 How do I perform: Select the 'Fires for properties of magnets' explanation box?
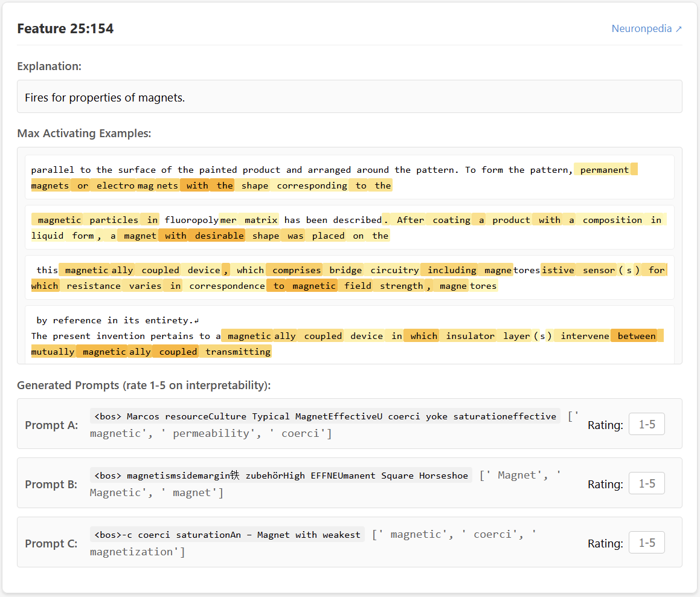pyautogui.click(x=349, y=97)
